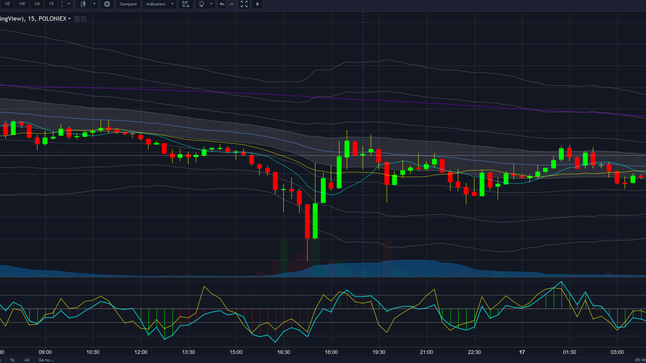Viewport: 646px width, 363px height.
Task: Select the 1W timeframe button
Action: 22,4
